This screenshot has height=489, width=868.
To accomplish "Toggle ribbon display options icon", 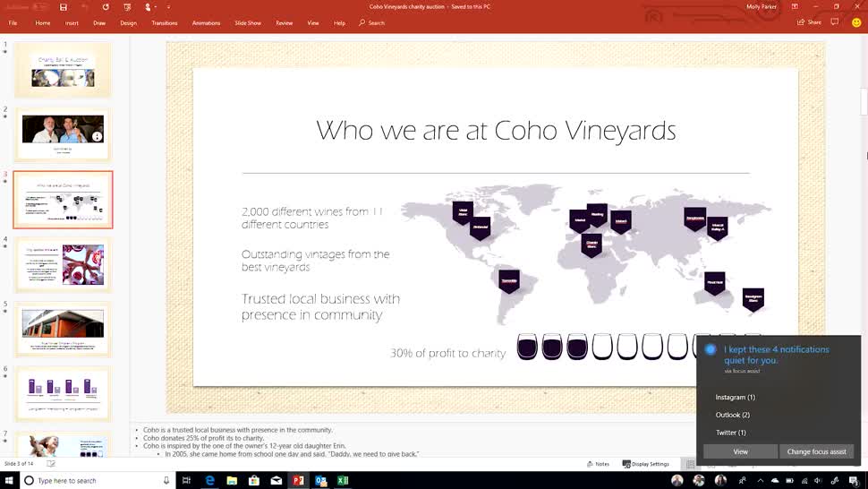I will pos(795,6).
